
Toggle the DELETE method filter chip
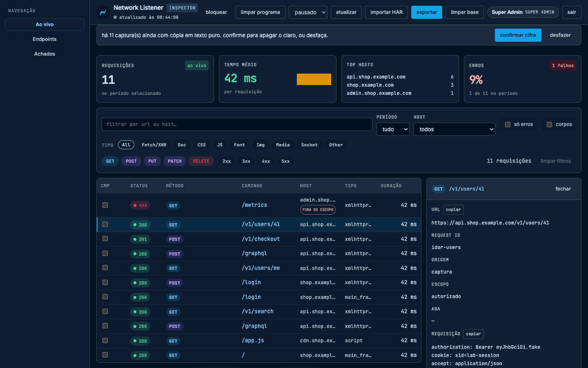[201, 161]
